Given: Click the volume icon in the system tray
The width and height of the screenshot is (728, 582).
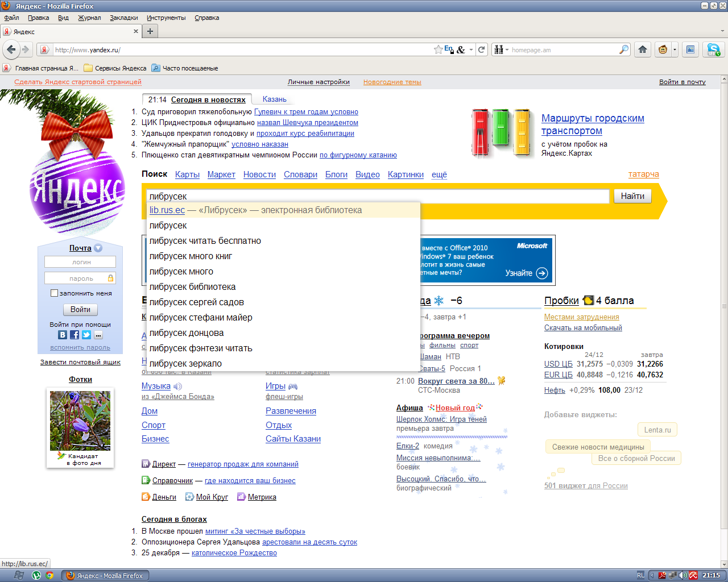Looking at the screenshot, I should tap(683, 575).
